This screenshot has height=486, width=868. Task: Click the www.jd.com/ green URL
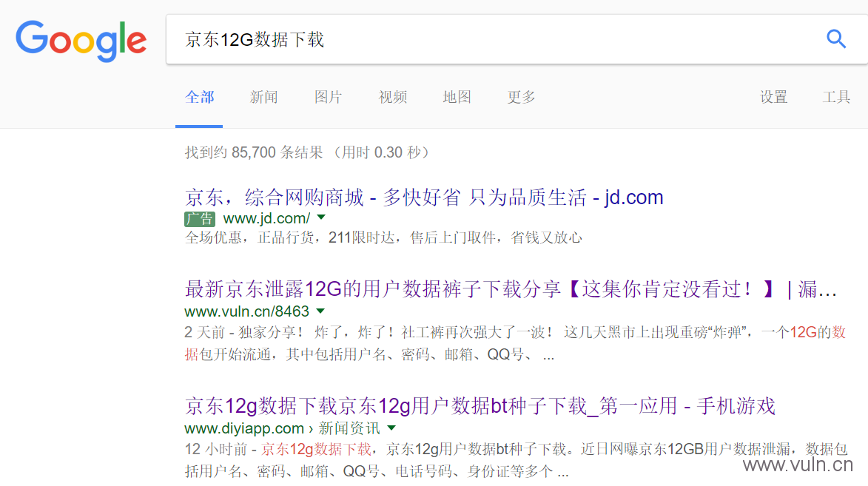point(266,219)
